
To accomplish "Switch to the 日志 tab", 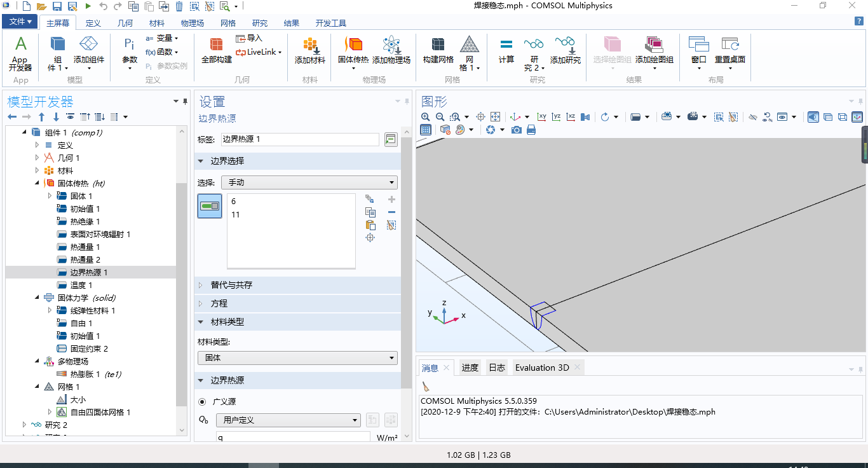I will click(497, 368).
